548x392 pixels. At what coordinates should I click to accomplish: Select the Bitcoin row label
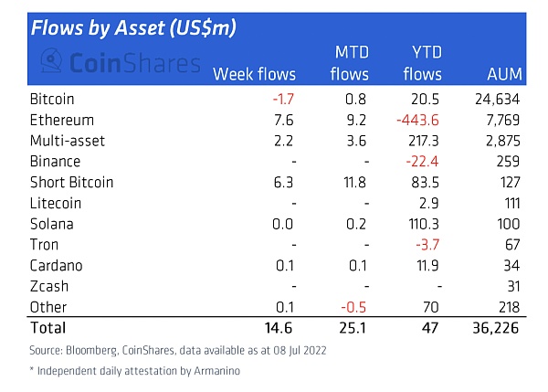point(52,100)
